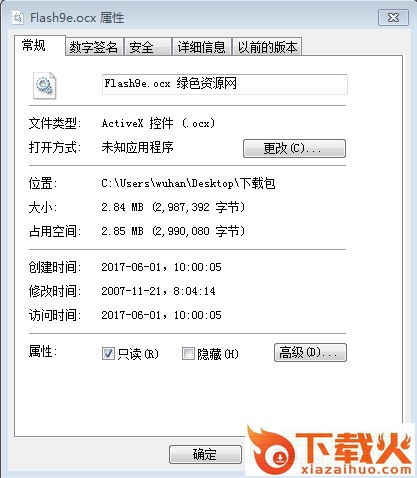
Task: Select the 安全 tab
Action: (148, 47)
